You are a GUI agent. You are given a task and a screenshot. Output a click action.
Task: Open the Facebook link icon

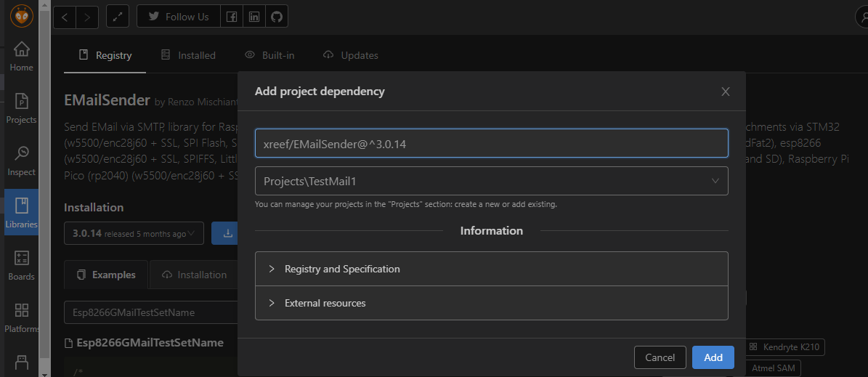click(232, 17)
